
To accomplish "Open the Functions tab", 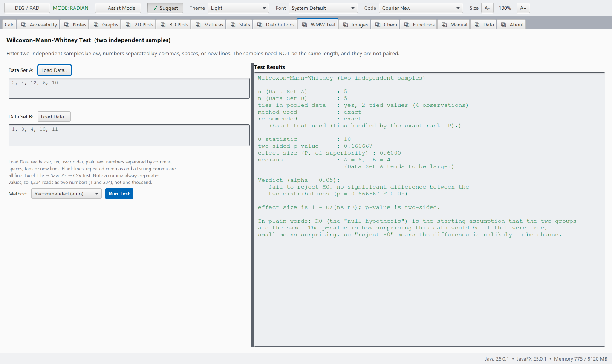I will [419, 25].
